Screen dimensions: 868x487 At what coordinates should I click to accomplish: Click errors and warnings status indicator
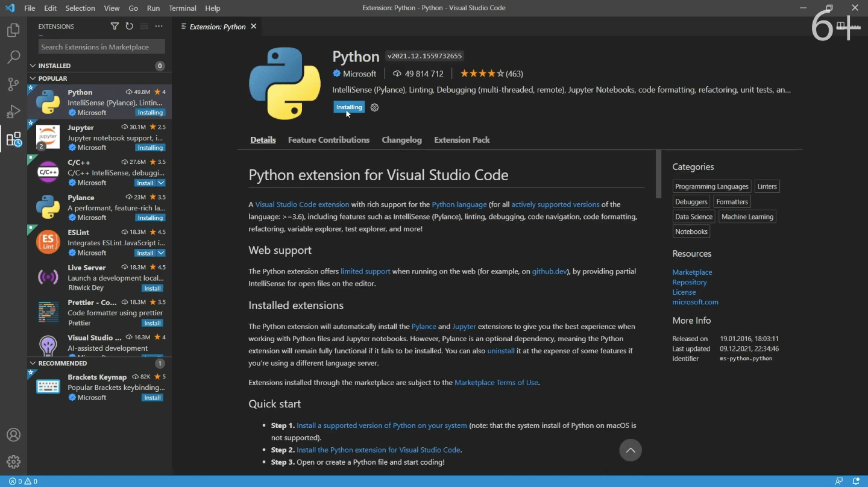23,482
